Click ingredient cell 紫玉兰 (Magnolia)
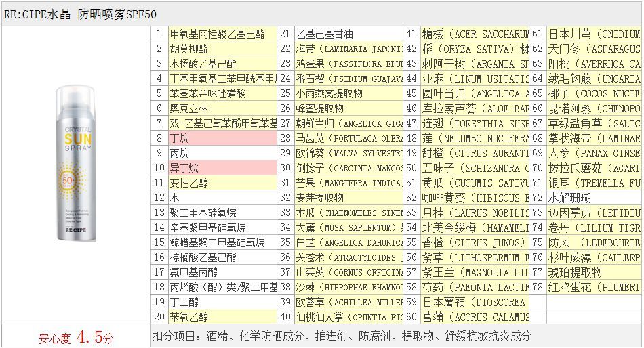644x348 pixels. coord(475,272)
